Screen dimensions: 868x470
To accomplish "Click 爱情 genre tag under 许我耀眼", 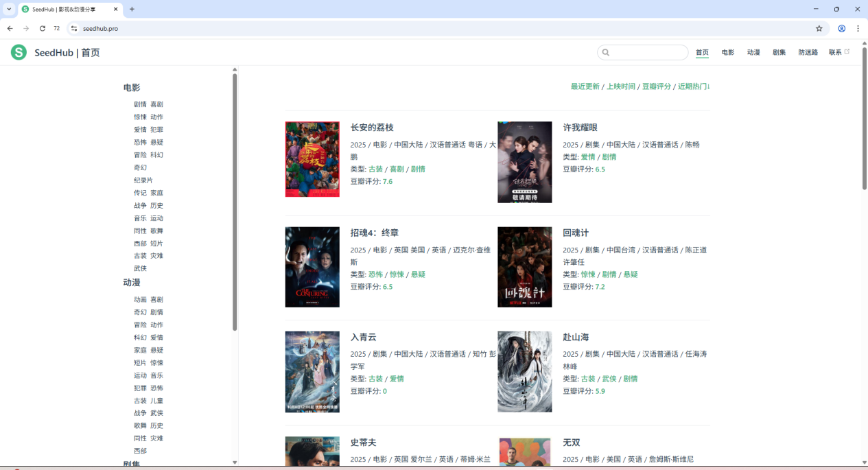I will (588, 156).
